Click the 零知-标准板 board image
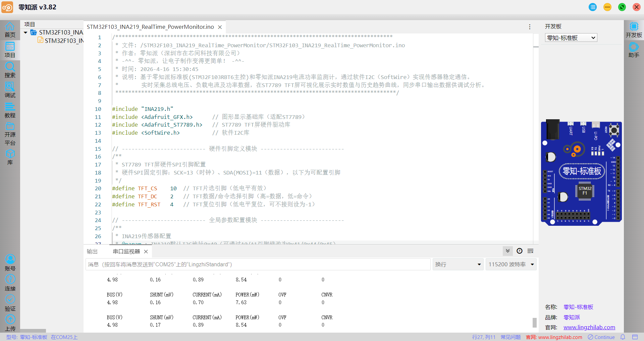The image size is (644, 341). pyautogui.click(x=581, y=172)
